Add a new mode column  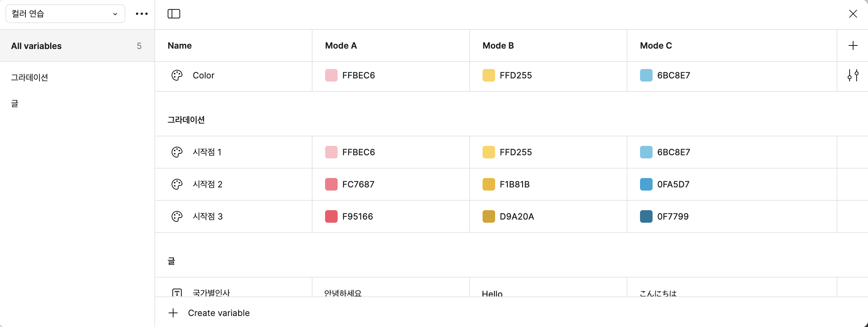853,45
